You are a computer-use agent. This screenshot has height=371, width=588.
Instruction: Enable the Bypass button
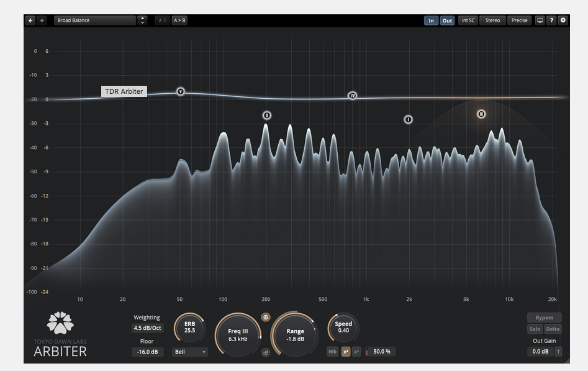(x=544, y=318)
